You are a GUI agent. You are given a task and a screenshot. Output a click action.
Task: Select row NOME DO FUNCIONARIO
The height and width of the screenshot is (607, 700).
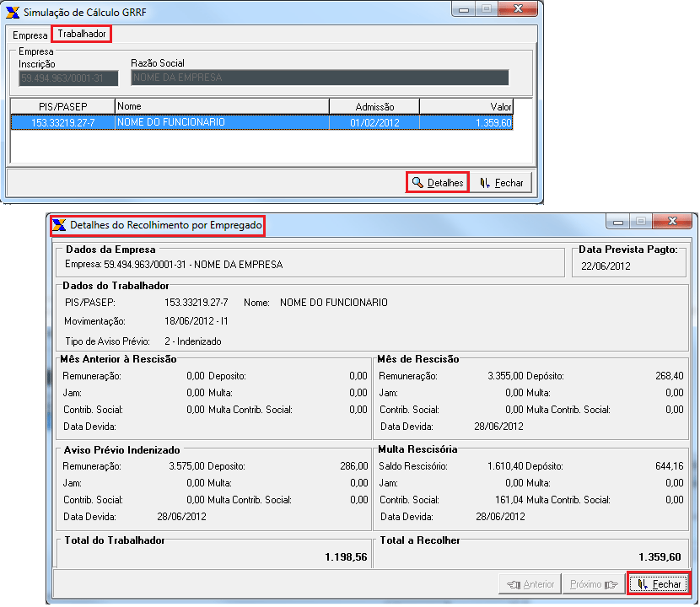point(262,122)
